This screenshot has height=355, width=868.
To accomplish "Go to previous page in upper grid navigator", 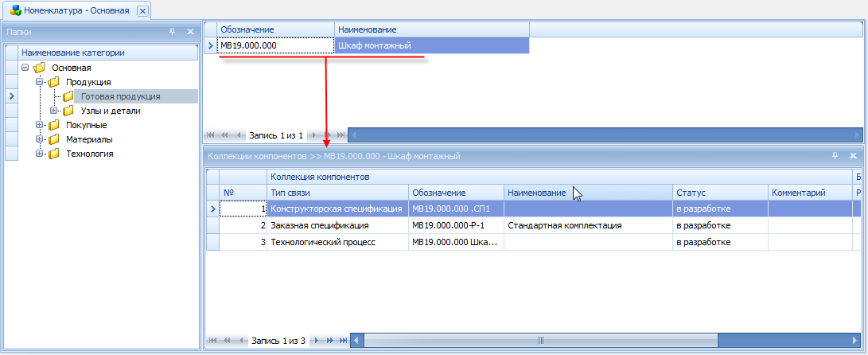I will 224,135.
